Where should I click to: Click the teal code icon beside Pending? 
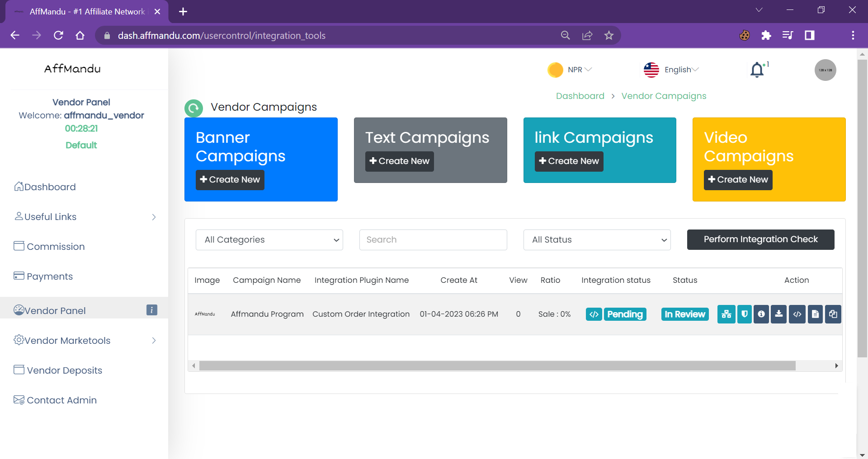[x=594, y=314]
